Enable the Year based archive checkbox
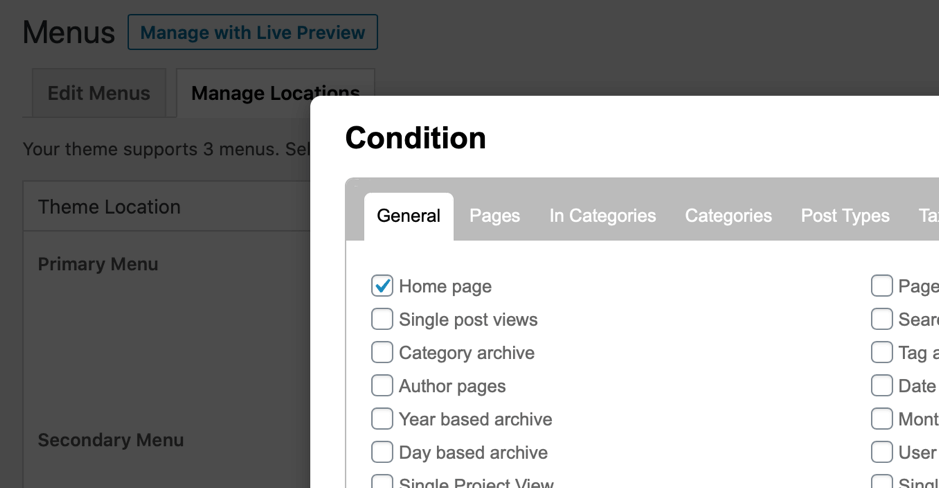The image size is (939, 488). click(382, 419)
